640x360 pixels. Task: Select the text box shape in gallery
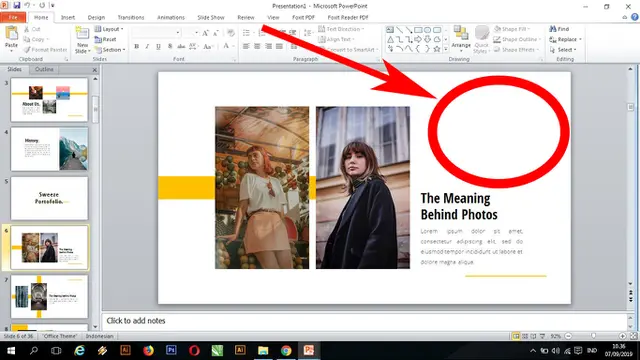(390, 30)
